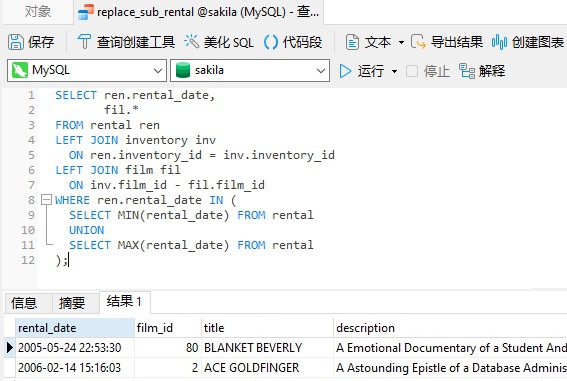Click the Create Chart bars icon
The image size is (567, 381).
(x=499, y=42)
